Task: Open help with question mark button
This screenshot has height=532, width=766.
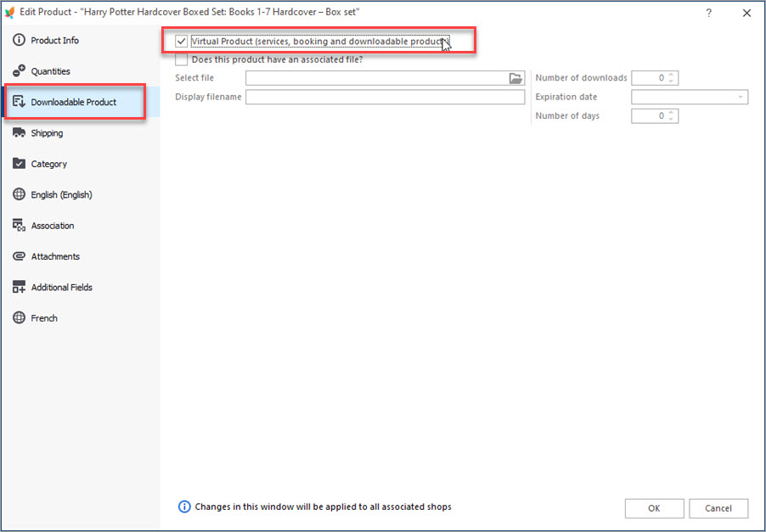Action: tap(708, 14)
